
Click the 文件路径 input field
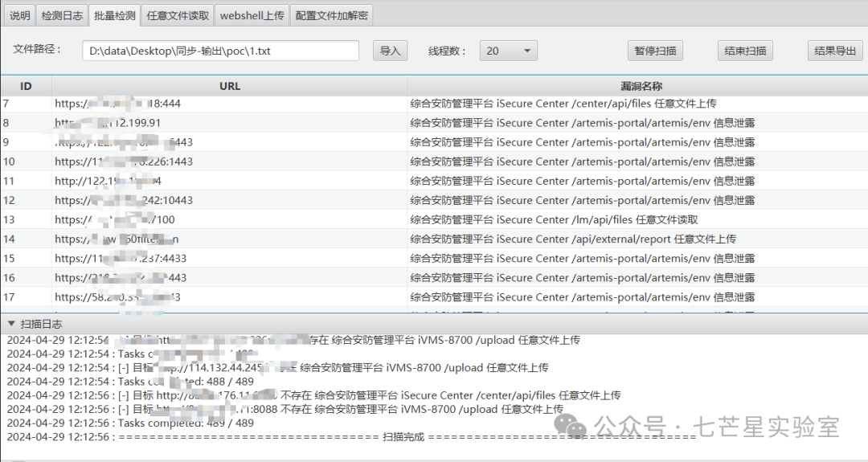pyautogui.click(x=220, y=51)
